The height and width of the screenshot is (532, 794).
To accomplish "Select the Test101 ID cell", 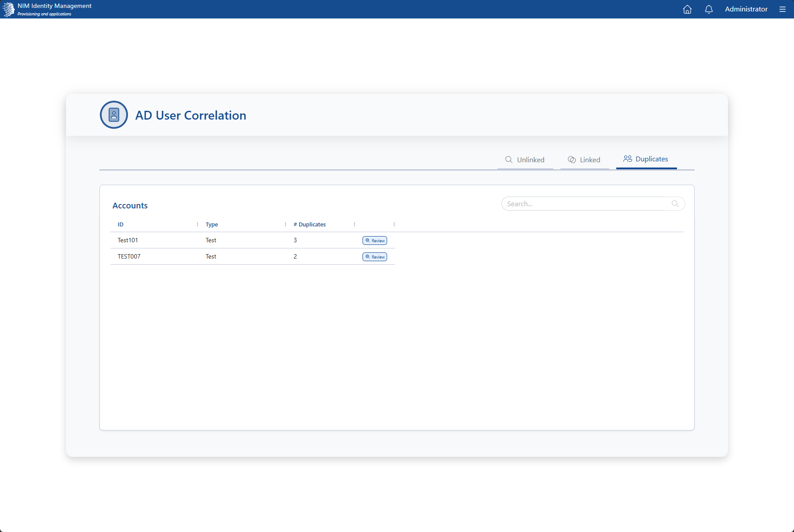I will coord(128,240).
